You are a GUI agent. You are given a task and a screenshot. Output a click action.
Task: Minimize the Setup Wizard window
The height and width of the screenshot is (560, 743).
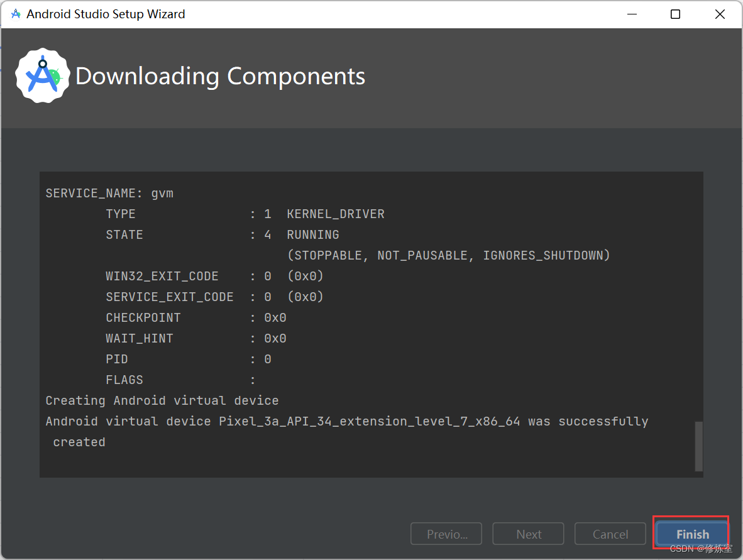[632, 14]
